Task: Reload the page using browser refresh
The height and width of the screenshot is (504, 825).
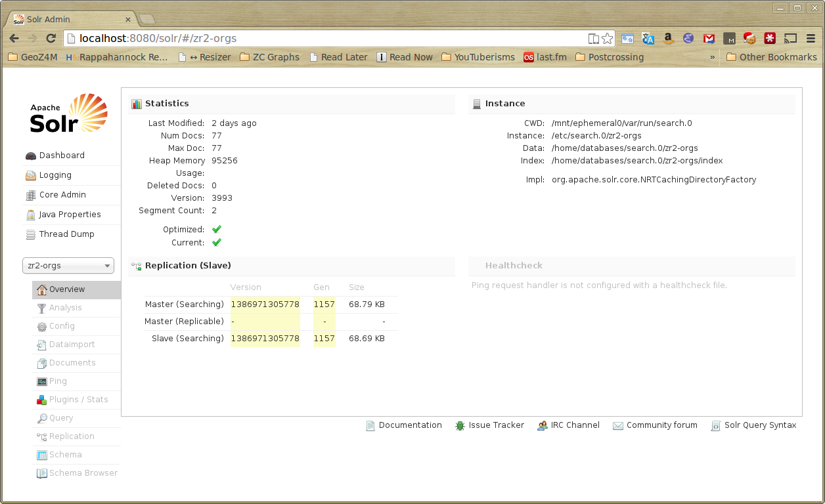Action: tap(51, 39)
